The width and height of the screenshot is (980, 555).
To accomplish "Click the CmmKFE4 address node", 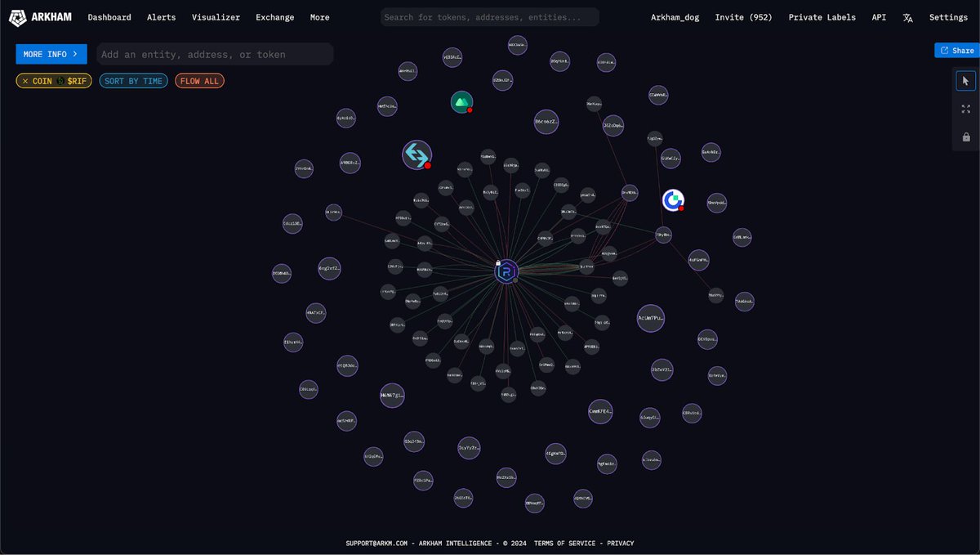I will (x=600, y=412).
